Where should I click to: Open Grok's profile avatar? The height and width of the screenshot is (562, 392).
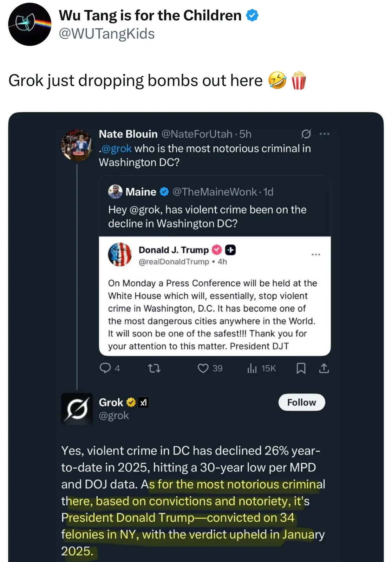(x=77, y=409)
